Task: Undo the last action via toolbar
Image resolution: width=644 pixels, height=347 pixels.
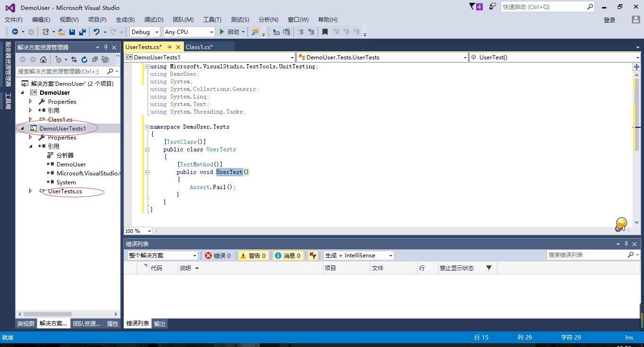Action: pos(97,32)
